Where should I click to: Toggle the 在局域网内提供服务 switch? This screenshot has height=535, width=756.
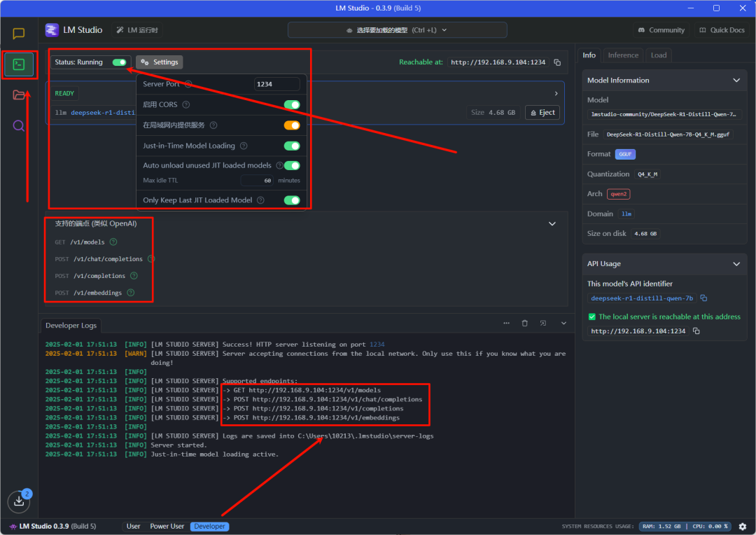pyautogui.click(x=292, y=125)
